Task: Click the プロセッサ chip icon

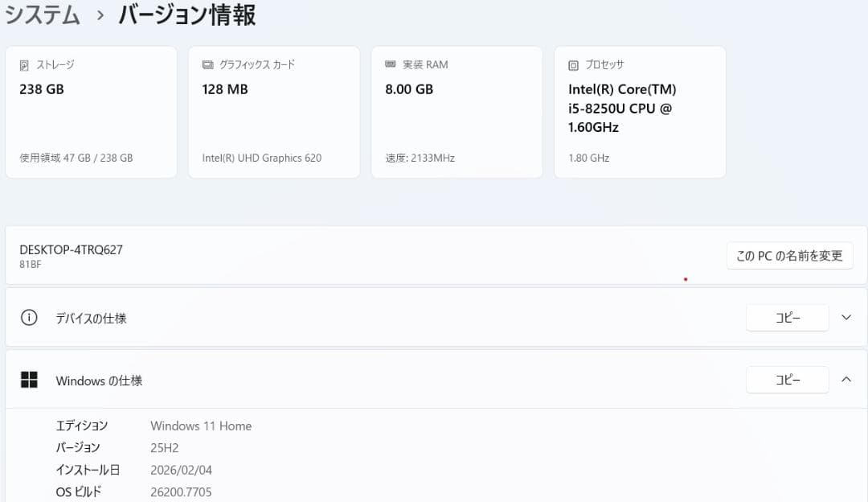Action: pos(574,64)
